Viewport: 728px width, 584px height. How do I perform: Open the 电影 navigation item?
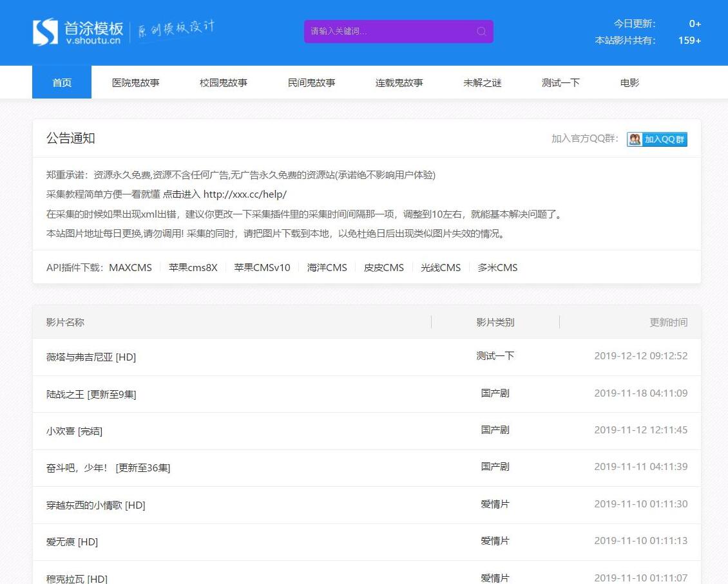(x=629, y=82)
